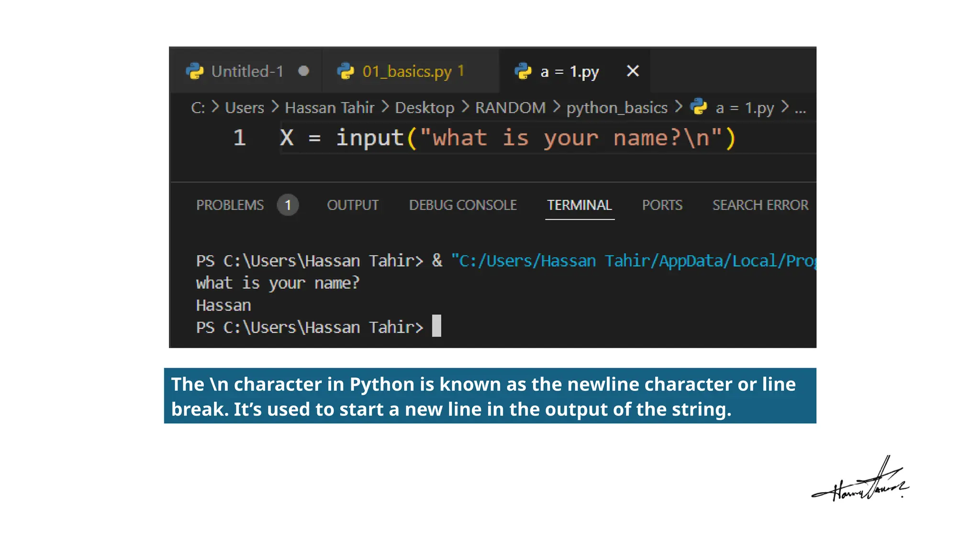Click Python icon on Untitled-1 tab
Viewport: 980px width, 551px height.
pyautogui.click(x=195, y=71)
